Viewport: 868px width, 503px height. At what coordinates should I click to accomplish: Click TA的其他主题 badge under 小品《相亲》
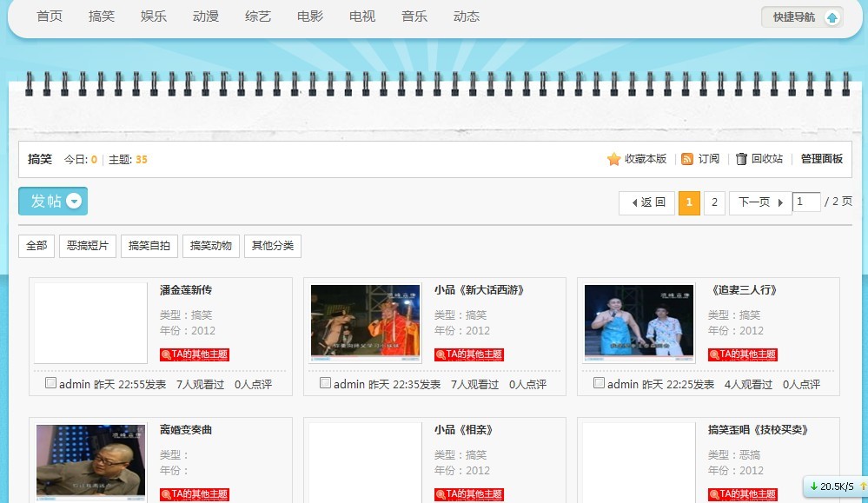[469, 494]
